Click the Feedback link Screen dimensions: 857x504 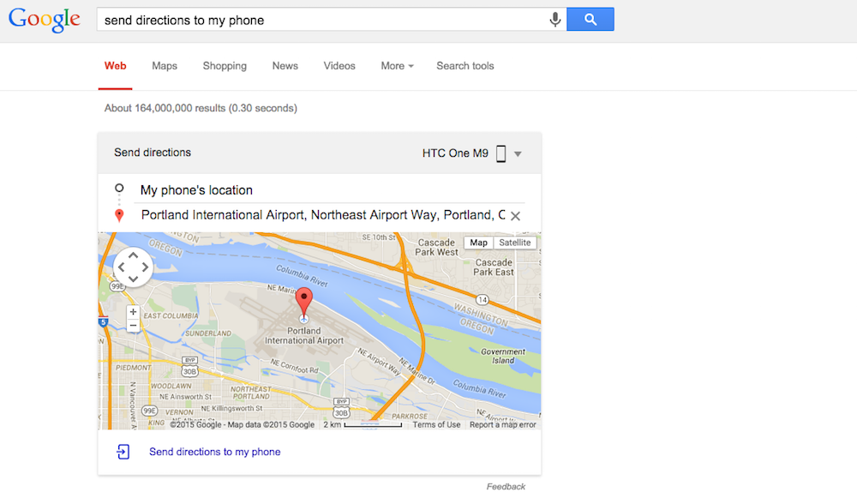click(x=506, y=487)
